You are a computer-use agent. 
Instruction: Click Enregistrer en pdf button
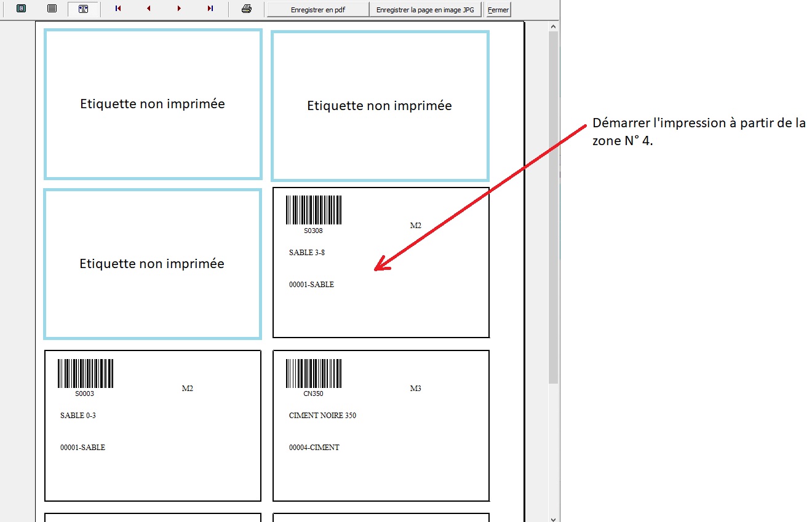(317, 9)
